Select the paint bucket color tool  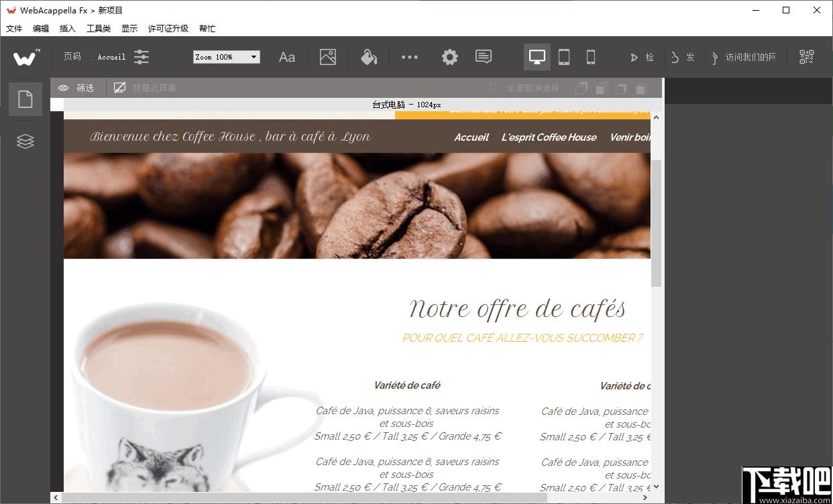pos(368,57)
